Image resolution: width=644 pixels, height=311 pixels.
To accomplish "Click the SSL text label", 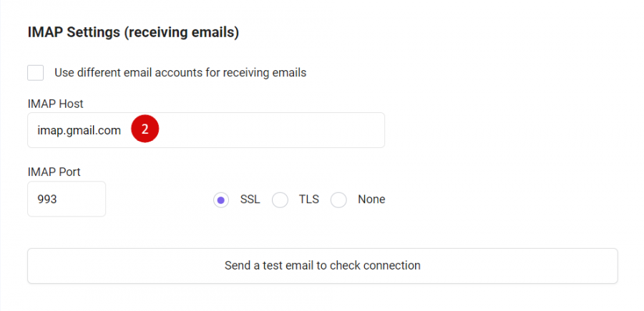I will pos(250,199).
